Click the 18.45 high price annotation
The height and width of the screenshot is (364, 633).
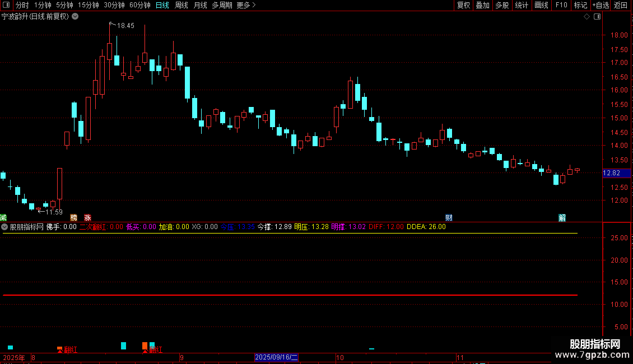[125, 25]
